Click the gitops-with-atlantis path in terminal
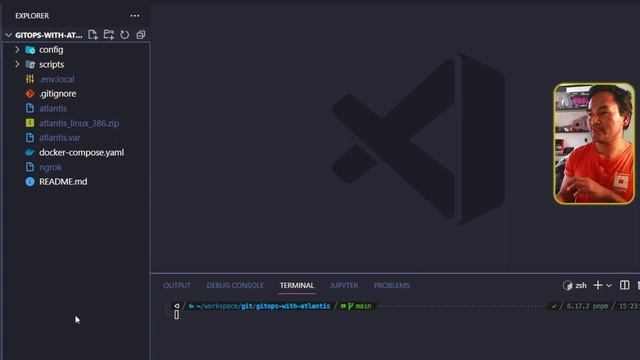This screenshot has width=640, height=360. click(293, 306)
